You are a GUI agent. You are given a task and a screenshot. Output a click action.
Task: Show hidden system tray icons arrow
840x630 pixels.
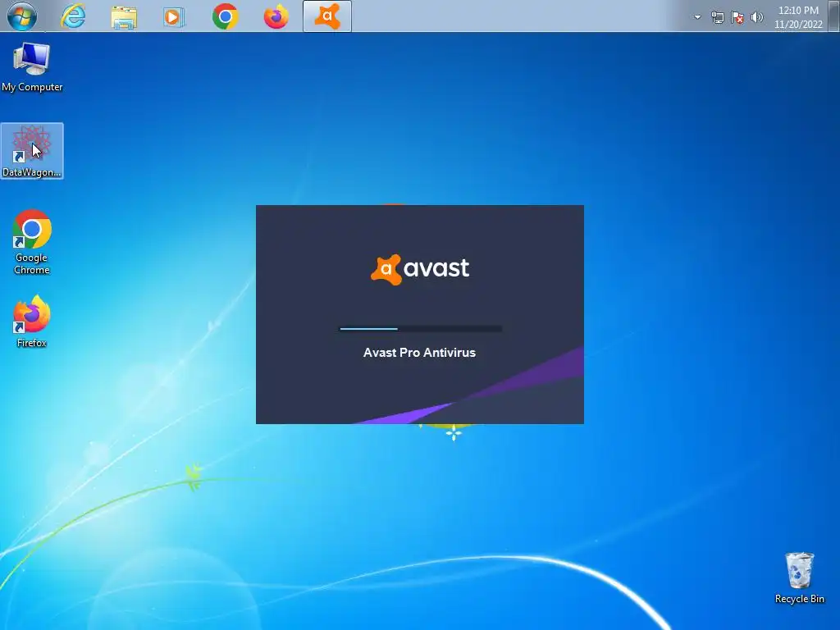(x=697, y=17)
